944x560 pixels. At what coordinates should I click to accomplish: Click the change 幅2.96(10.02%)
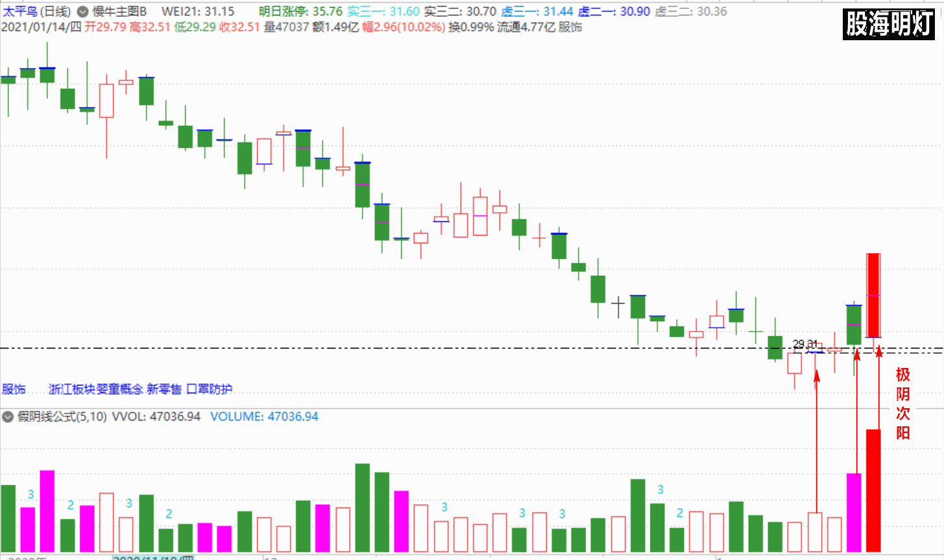click(x=404, y=27)
